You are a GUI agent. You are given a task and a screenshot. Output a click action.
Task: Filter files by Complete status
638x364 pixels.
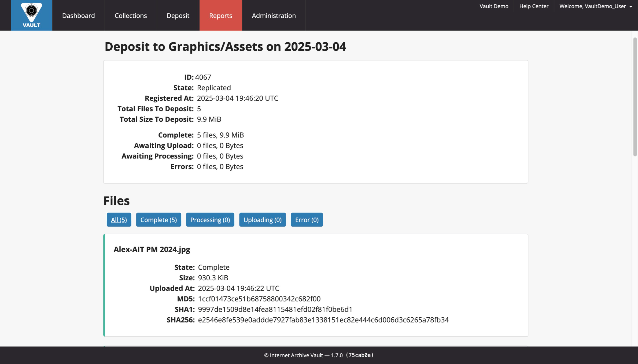pos(158,220)
